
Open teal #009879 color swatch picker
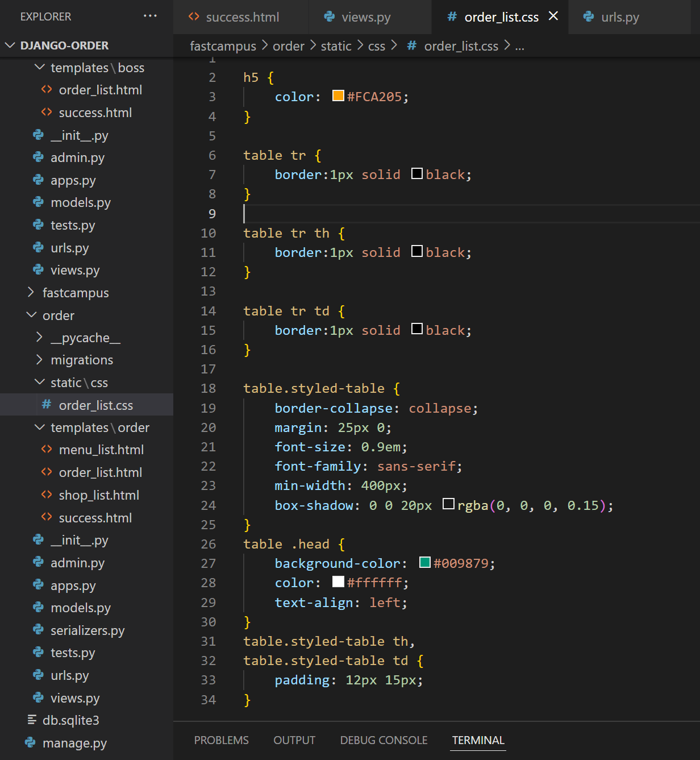click(425, 562)
